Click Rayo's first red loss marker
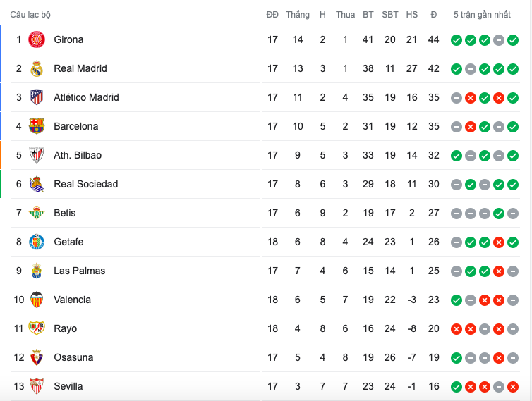The height and width of the screenshot is (401, 532). [457, 329]
